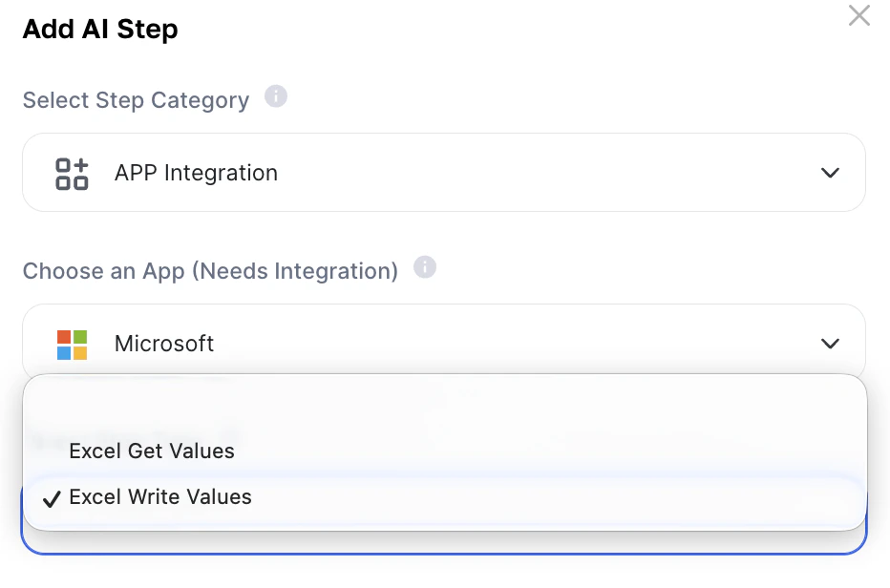Click the Add AI Step heading
Image resolution: width=890 pixels, height=588 pixels.
point(100,30)
